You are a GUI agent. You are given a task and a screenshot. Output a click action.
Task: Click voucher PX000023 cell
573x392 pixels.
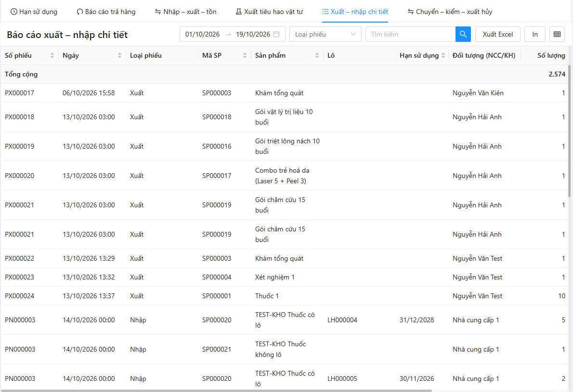click(19, 277)
